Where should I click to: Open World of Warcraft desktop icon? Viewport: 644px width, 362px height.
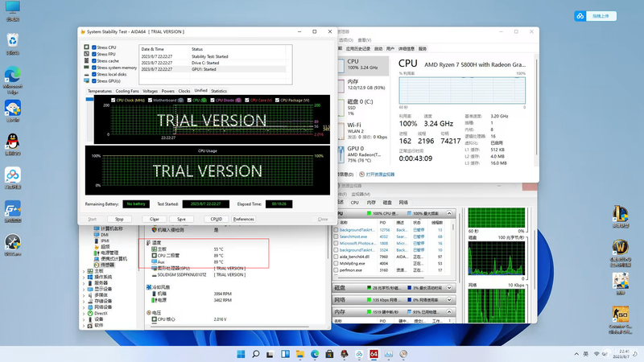tap(620, 253)
